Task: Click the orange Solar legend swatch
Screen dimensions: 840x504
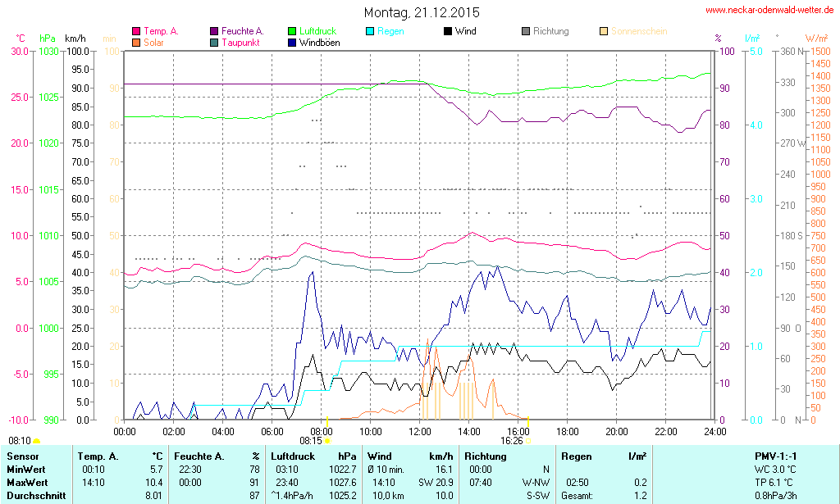Action: 136,42
